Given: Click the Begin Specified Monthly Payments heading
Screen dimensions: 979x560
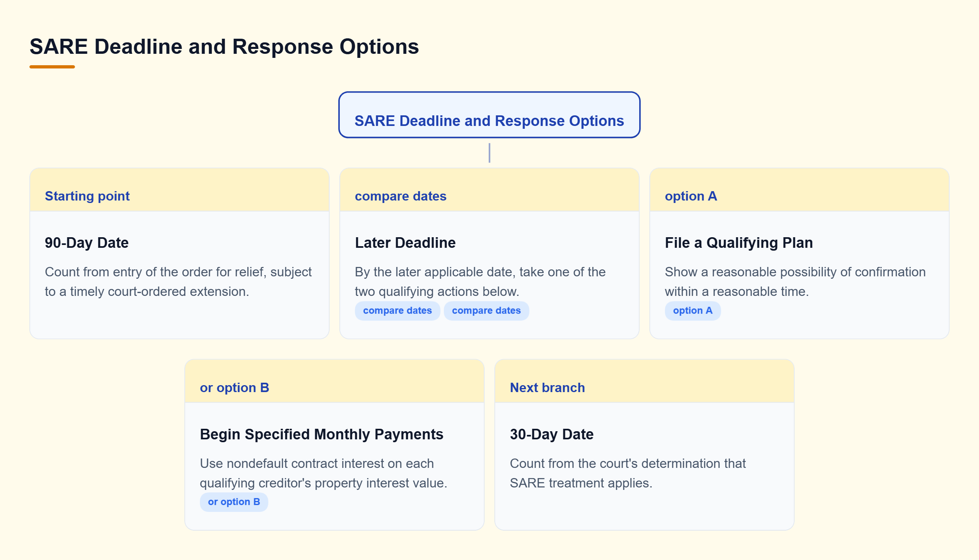Looking at the screenshot, I should 321,434.
